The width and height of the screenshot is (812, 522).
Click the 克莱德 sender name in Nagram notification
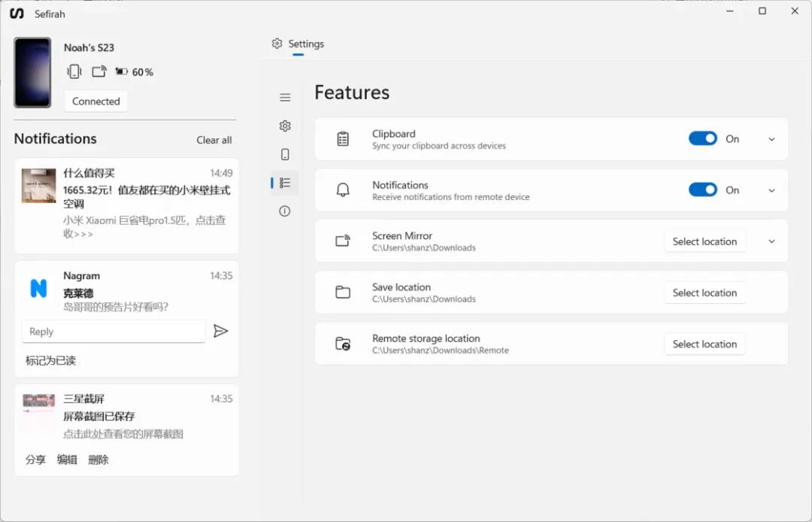[x=78, y=293]
